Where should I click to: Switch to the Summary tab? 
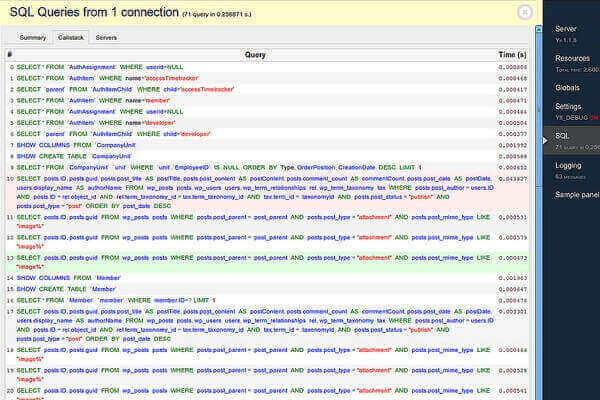pos(33,37)
